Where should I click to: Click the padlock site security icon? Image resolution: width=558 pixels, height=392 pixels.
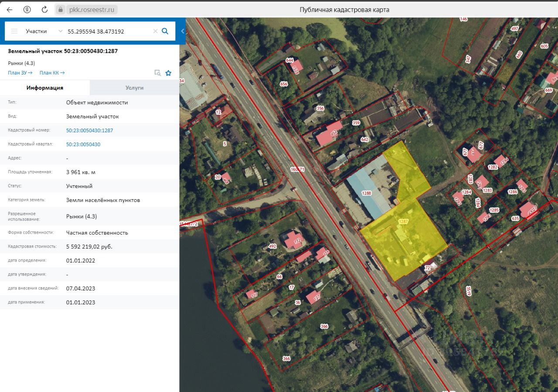click(x=61, y=10)
